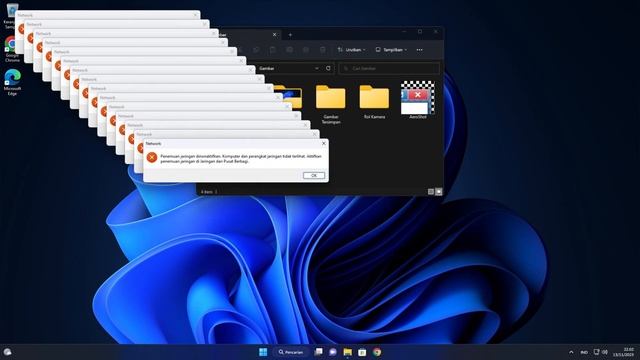Open the weather widget on the taskbar
Viewport: 640px width, 360px height.
pyautogui.click(x=7, y=352)
